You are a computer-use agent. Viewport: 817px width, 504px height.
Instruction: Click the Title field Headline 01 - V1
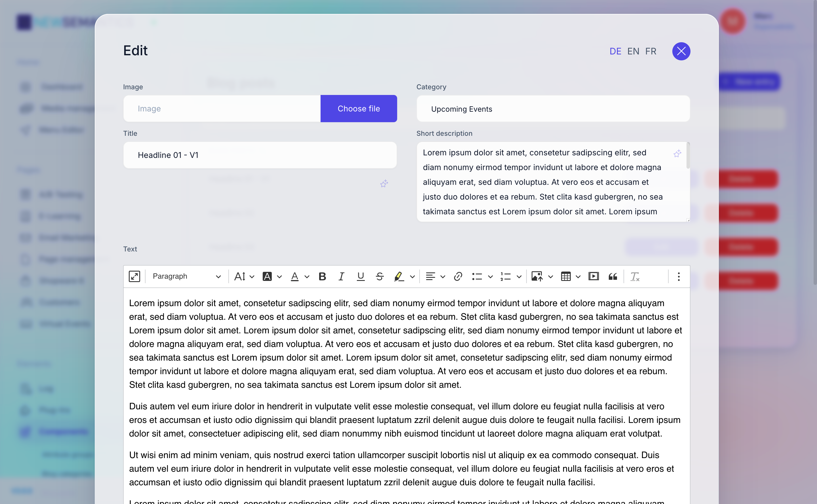(260, 155)
